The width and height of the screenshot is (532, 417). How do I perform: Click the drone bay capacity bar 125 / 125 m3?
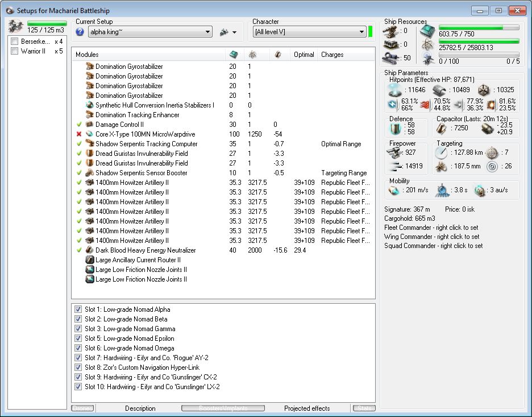coord(47,23)
